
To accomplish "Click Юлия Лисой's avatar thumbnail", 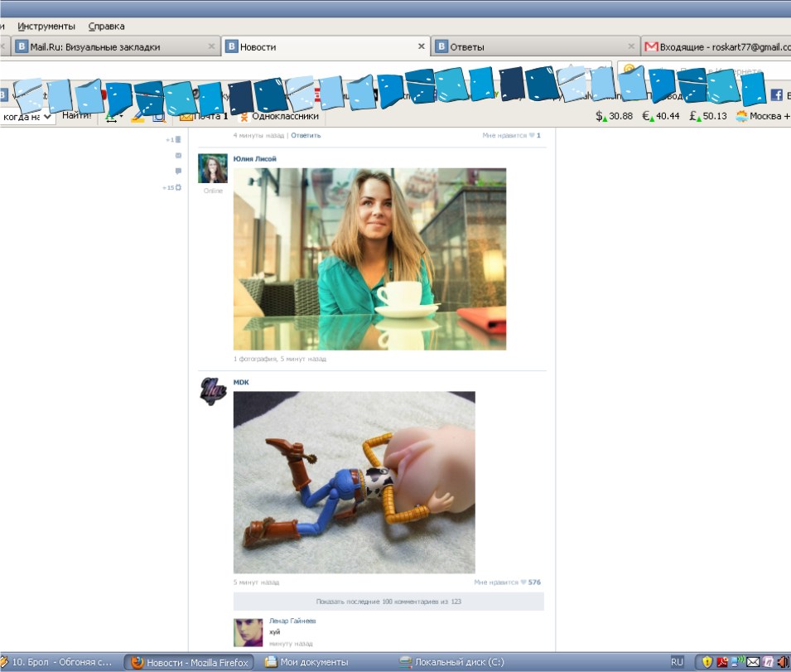I will coord(212,168).
